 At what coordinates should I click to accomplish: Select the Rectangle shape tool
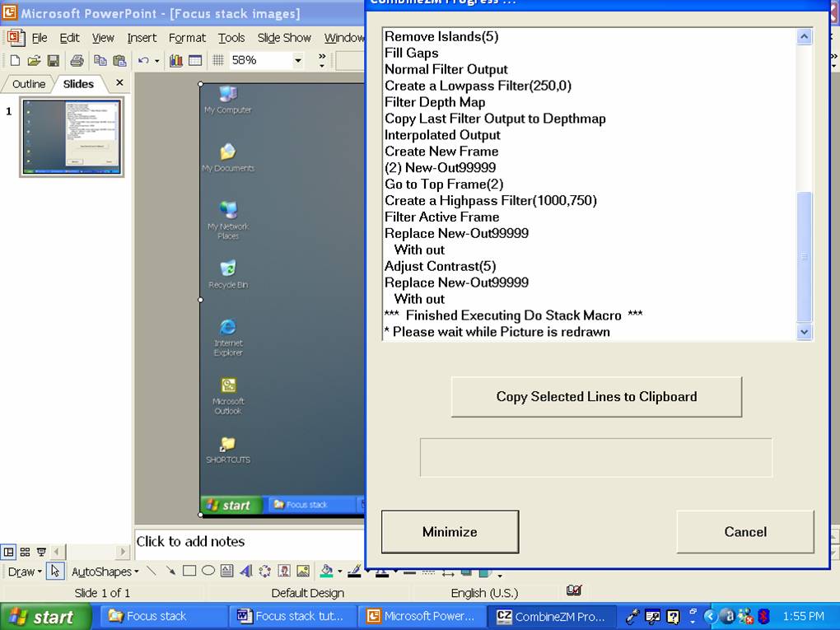(189, 571)
